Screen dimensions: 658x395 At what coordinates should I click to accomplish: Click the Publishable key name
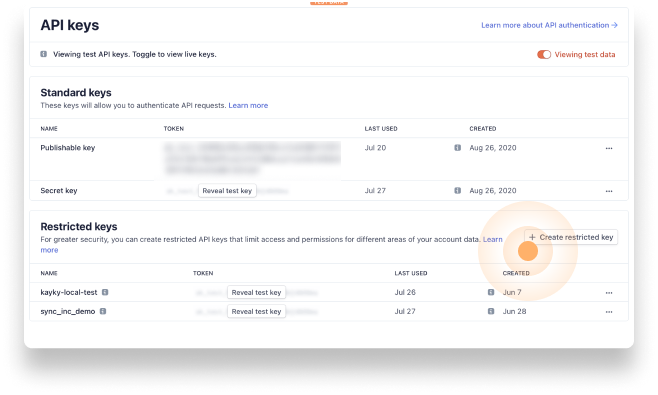point(68,148)
